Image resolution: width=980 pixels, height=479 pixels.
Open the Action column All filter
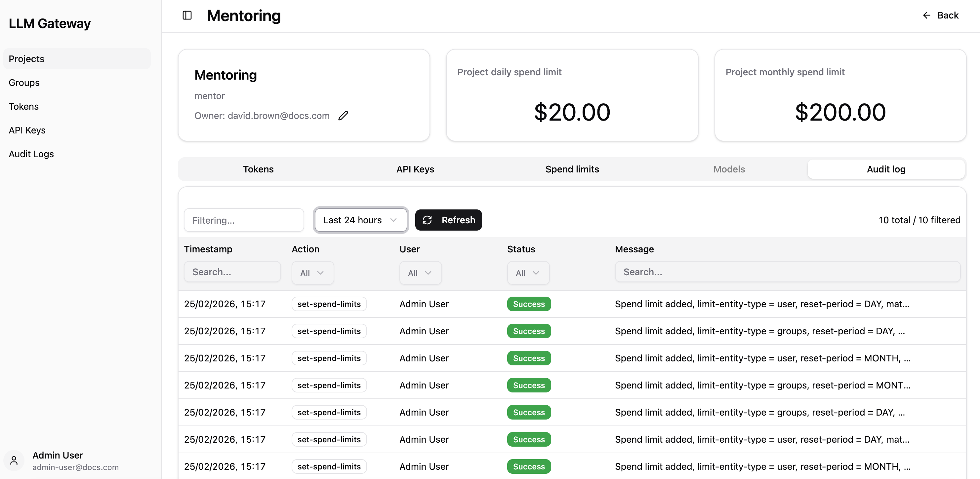313,273
